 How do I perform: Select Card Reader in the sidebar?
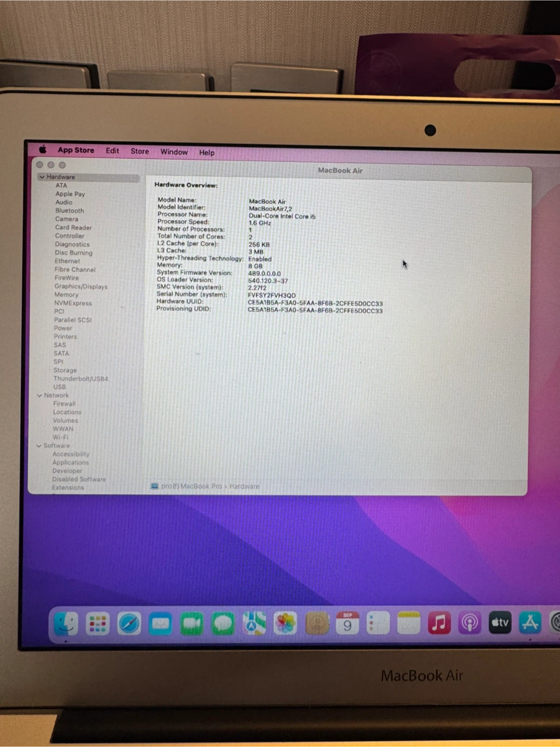click(73, 227)
